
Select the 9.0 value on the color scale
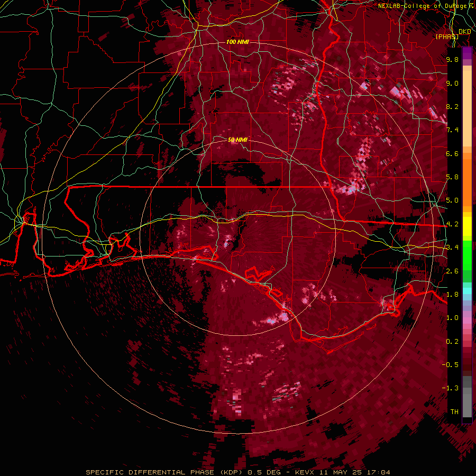click(x=452, y=83)
